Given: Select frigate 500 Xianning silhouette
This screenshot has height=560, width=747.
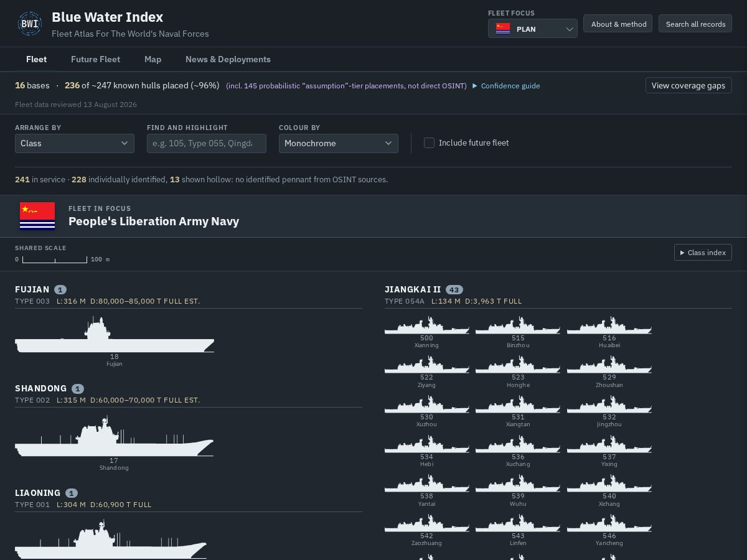Looking at the screenshot, I should pyautogui.click(x=426, y=326).
